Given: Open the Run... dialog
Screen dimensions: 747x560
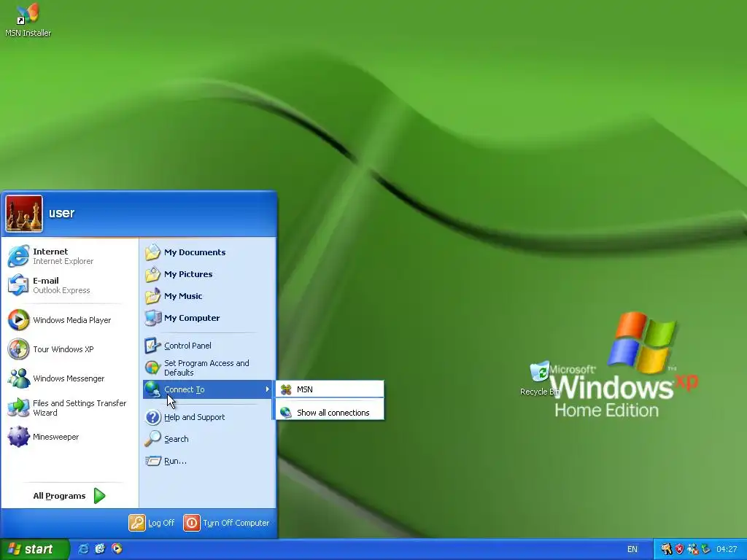Looking at the screenshot, I should [x=208, y=461].
